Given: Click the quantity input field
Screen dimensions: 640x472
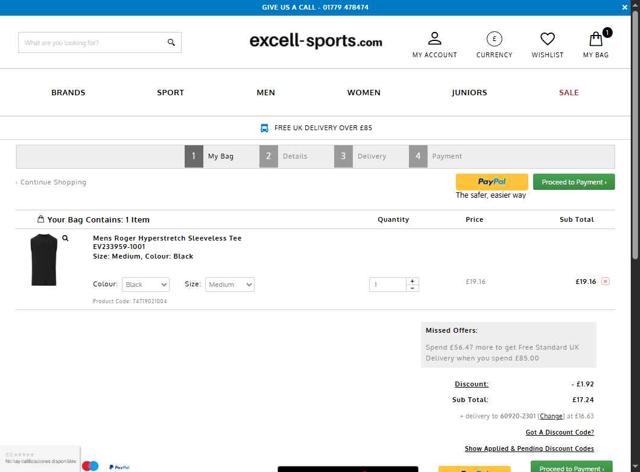Looking at the screenshot, I should (x=387, y=285).
